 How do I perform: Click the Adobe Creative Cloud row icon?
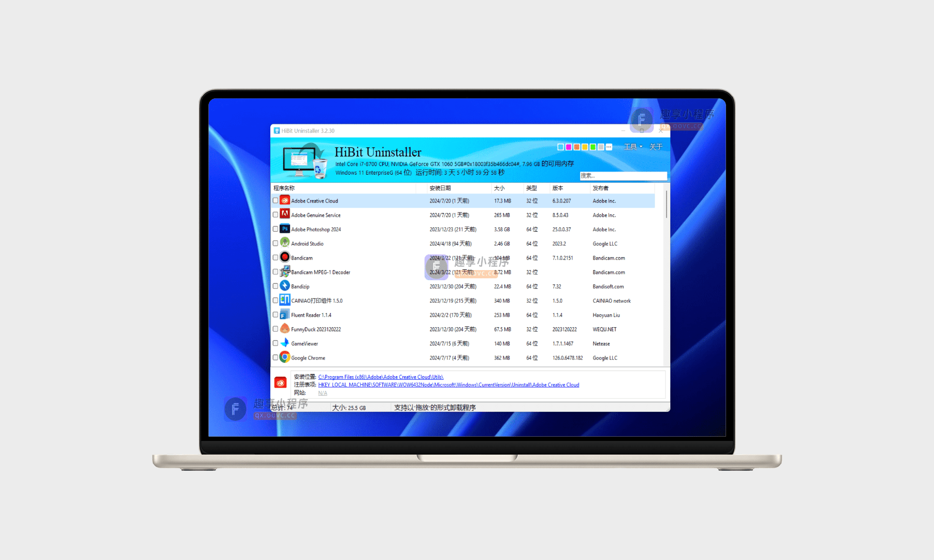coord(285,200)
